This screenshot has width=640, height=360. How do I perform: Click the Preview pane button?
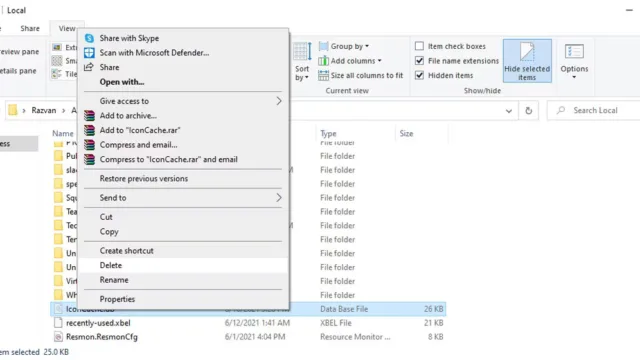coord(19,52)
